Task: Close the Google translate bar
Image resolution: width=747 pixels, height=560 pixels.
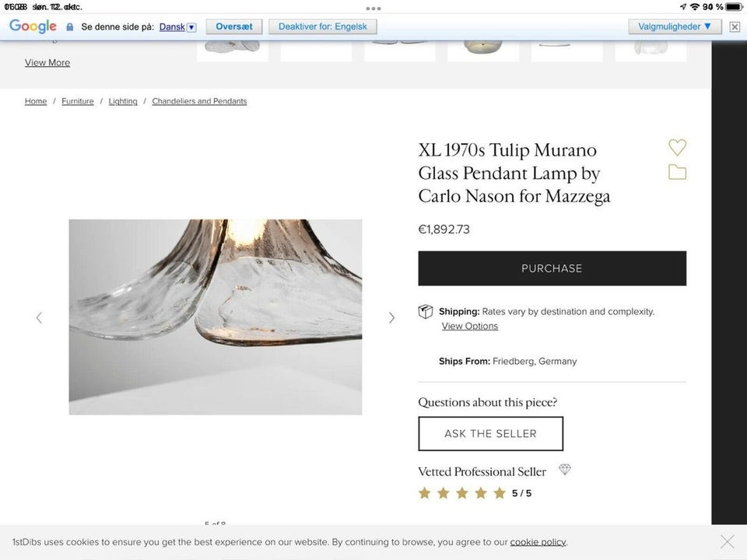Action: 735,26
